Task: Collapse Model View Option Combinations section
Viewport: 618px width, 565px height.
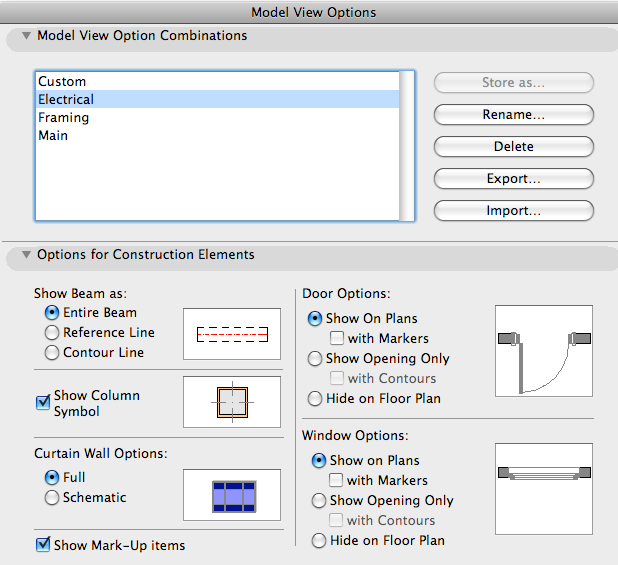Action: pos(26,36)
